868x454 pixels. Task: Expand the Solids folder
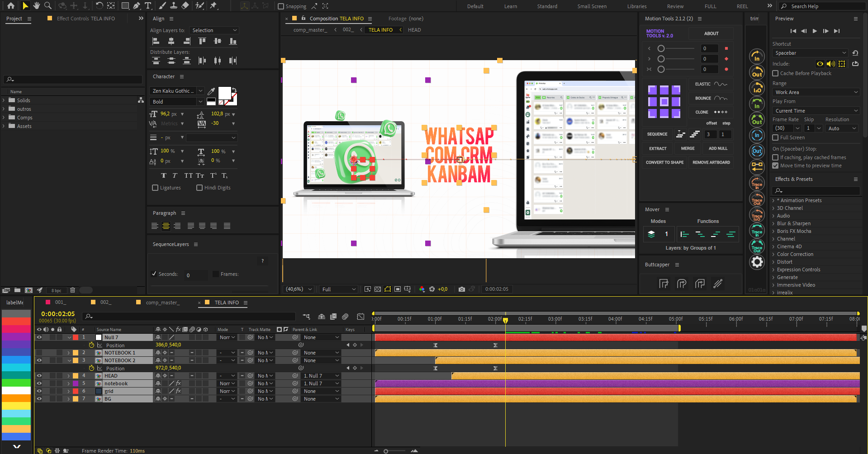tap(4, 100)
